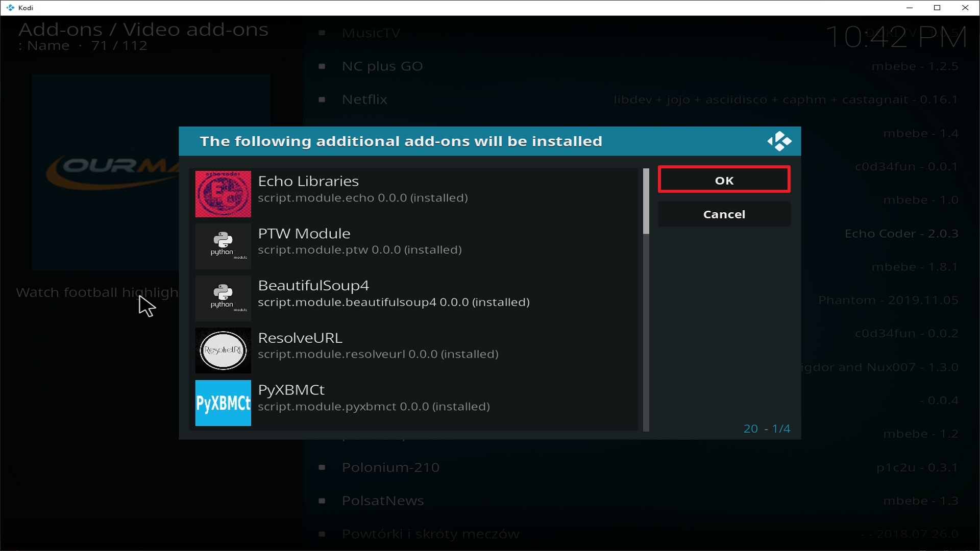Open Polonium-210 in the background list
Viewport: 980px width, 551px height.
click(390, 467)
